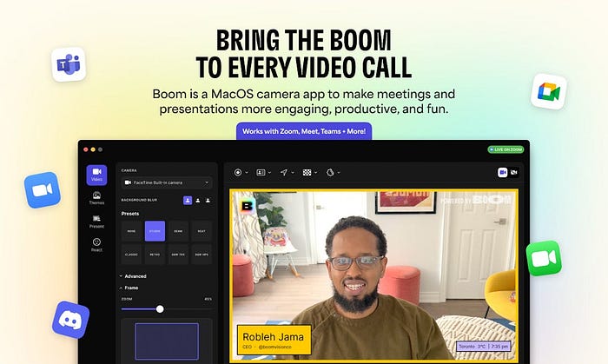608x364 pixels.
Task: Click the Boom B logo overlay in the video
Action: 247,206
